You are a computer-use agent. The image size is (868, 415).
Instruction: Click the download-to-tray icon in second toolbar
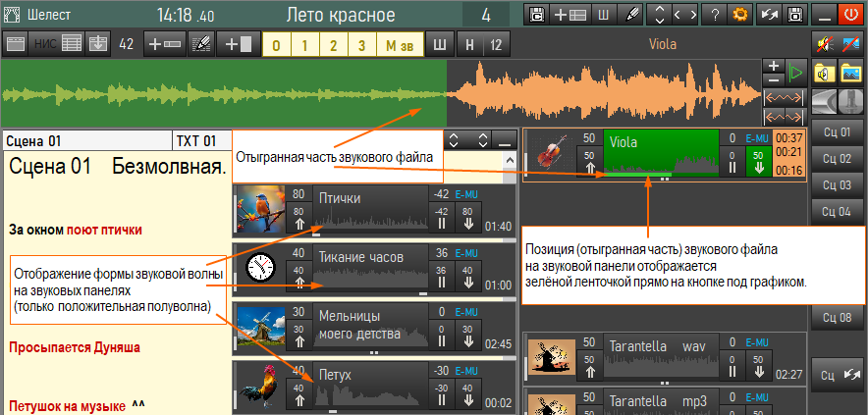[97, 44]
